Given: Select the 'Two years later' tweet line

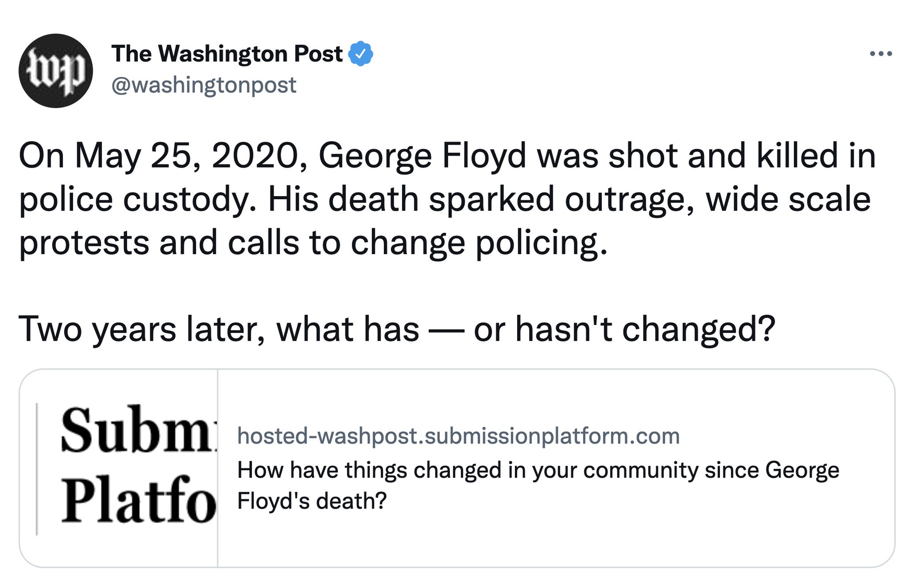Looking at the screenshot, I should pos(397,330).
